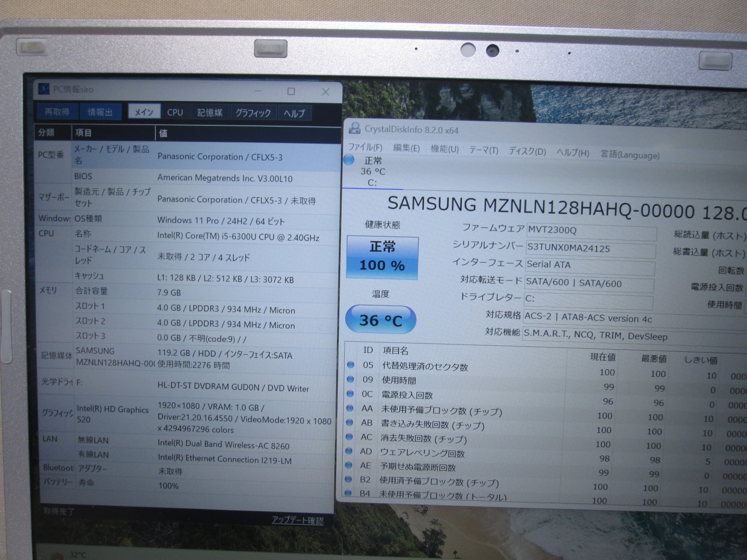Click the アップデート確認 link
This screenshot has width=747, height=560.
tap(297, 520)
